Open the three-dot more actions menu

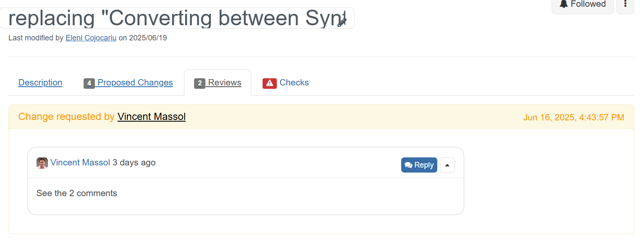coord(625,4)
